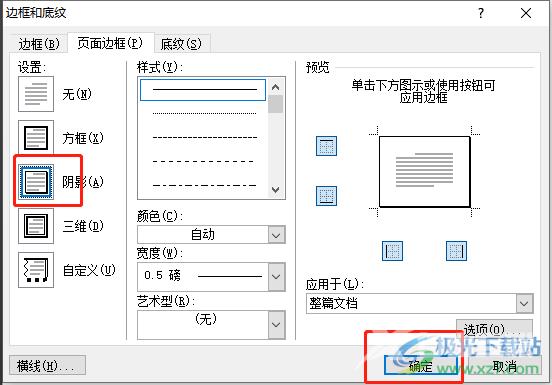This screenshot has width=552, height=385.
Task: Open the 选项(O)... options button
Action: 494,329
